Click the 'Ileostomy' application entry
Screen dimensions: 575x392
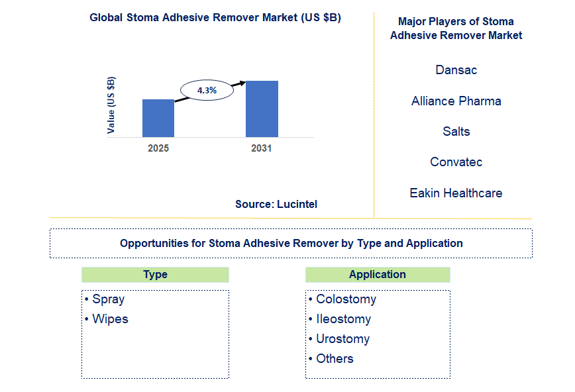coord(344,319)
